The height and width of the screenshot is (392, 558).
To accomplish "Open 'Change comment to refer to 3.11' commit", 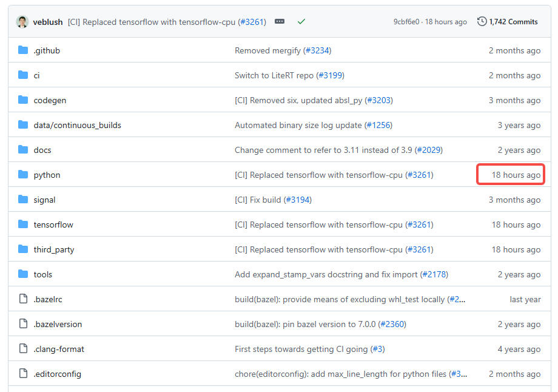I will coord(323,150).
